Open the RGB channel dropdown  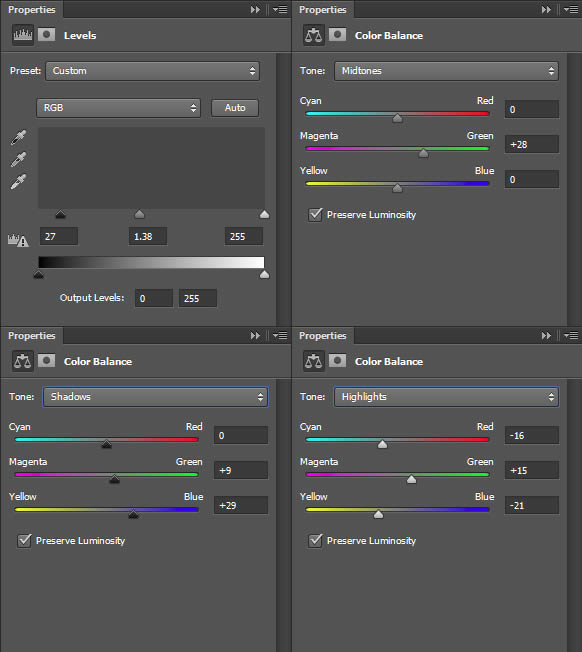click(x=118, y=108)
